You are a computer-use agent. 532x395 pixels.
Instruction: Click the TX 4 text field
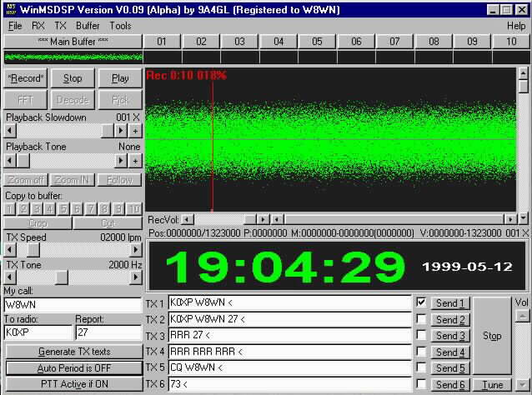click(289, 352)
